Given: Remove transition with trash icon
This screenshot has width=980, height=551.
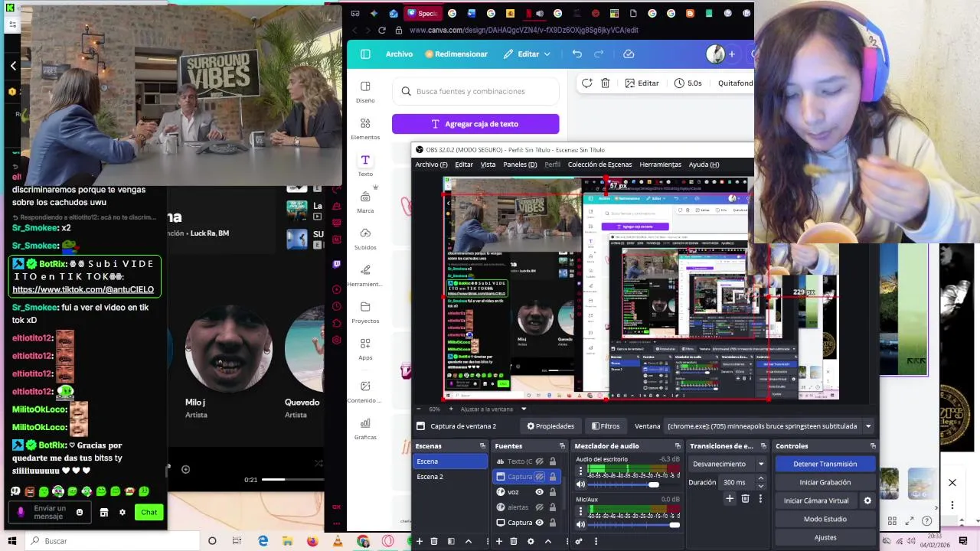Looking at the screenshot, I should [745, 498].
